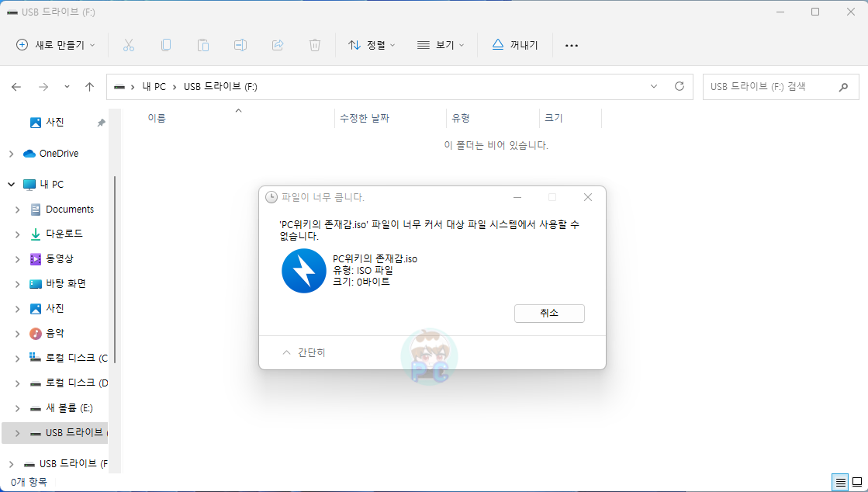This screenshot has width=868, height=492.
Task: Click the Rename icon in toolbar
Action: pos(240,46)
